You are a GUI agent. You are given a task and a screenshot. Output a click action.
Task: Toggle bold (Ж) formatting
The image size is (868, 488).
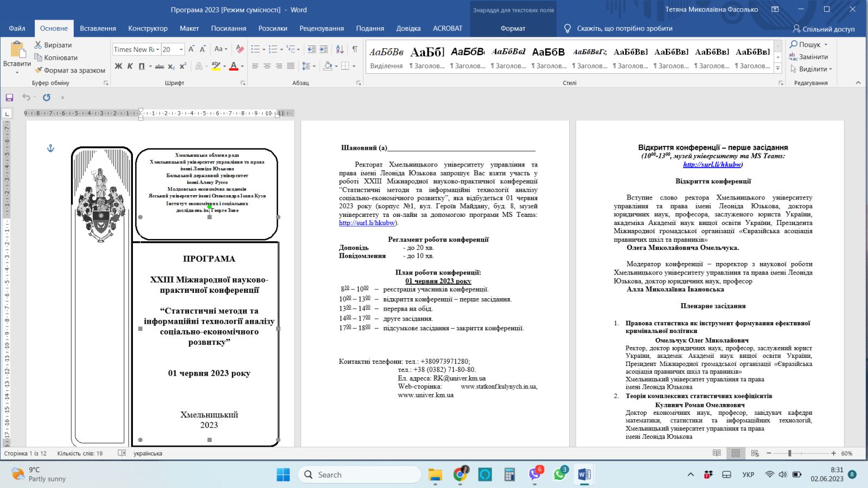[118, 66]
